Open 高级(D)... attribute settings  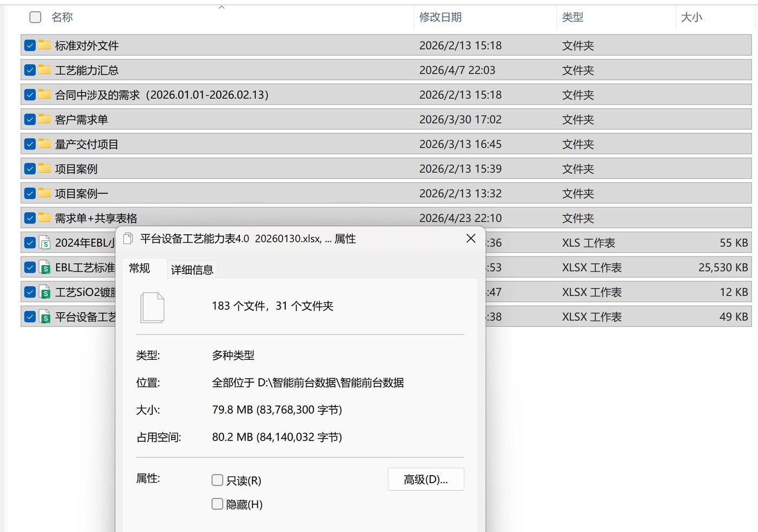[x=426, y=479]
